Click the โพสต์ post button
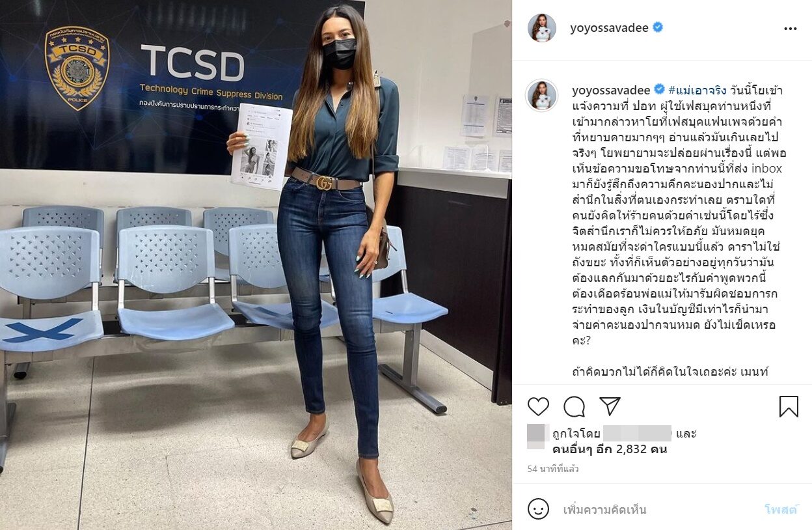 coord(780,510)
